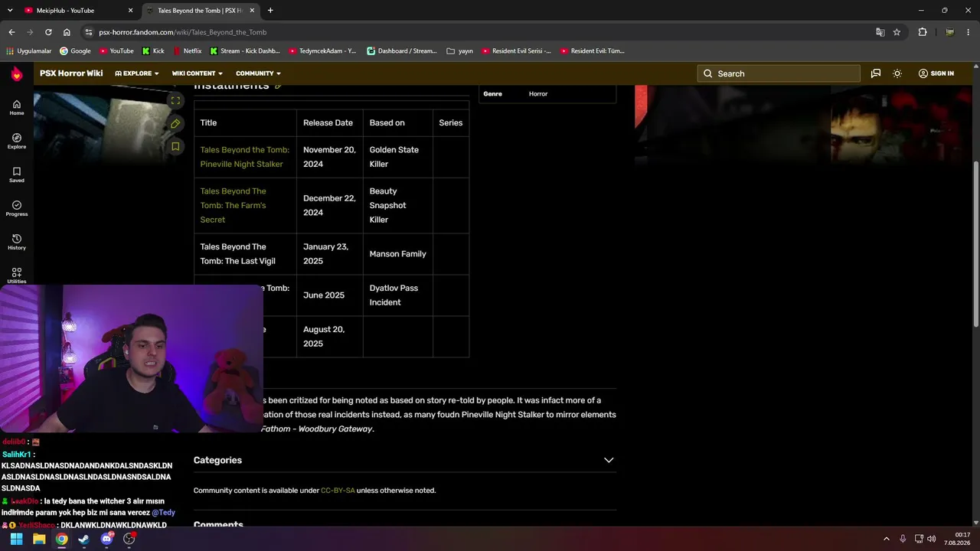The image size is (980, 551).
Task: Select the Dyatlov Pass Incident table cell
Action: coord(398,295)
